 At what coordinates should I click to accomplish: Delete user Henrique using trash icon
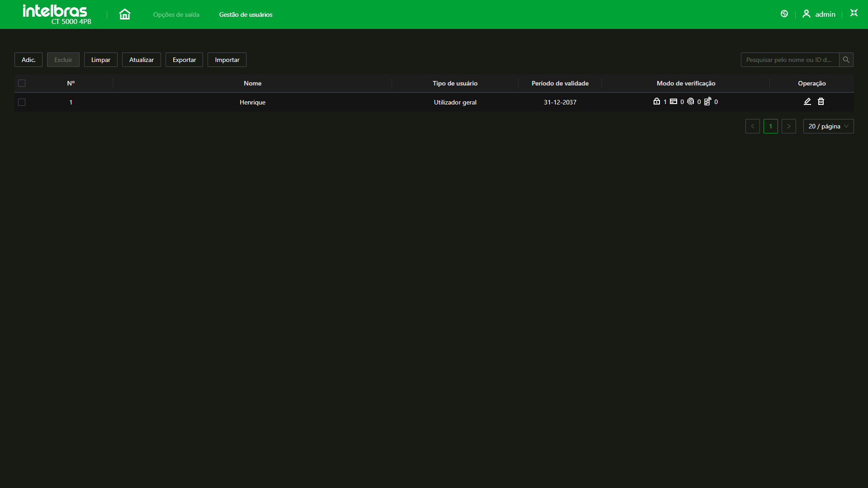(821, 102)
